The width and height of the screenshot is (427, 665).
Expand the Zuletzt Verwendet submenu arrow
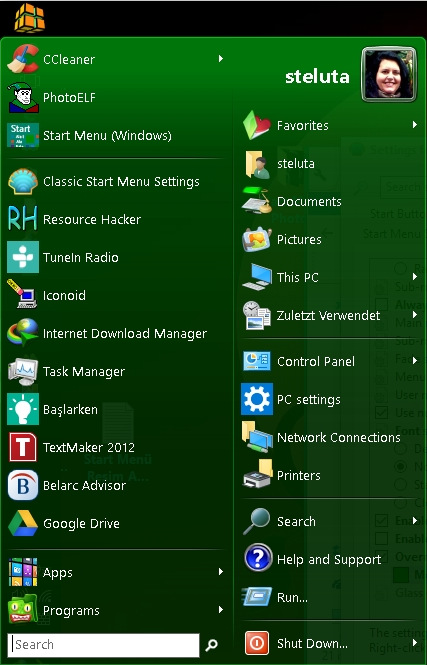pos(415,315)
